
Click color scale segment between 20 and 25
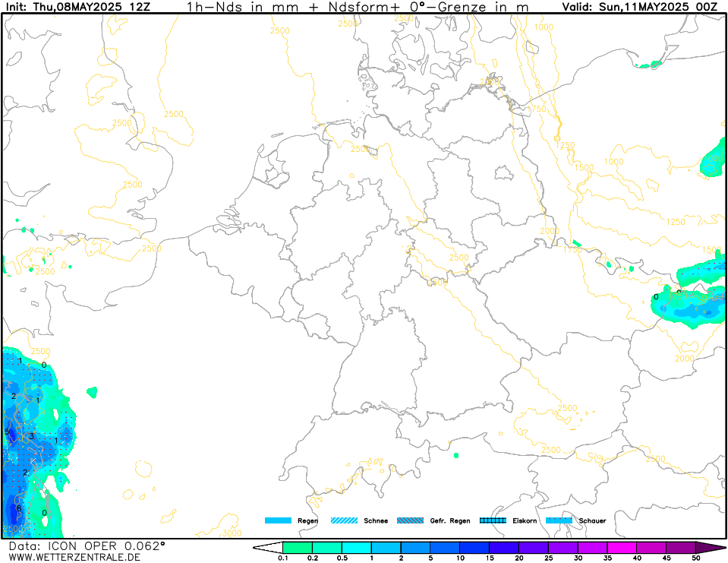534,548
